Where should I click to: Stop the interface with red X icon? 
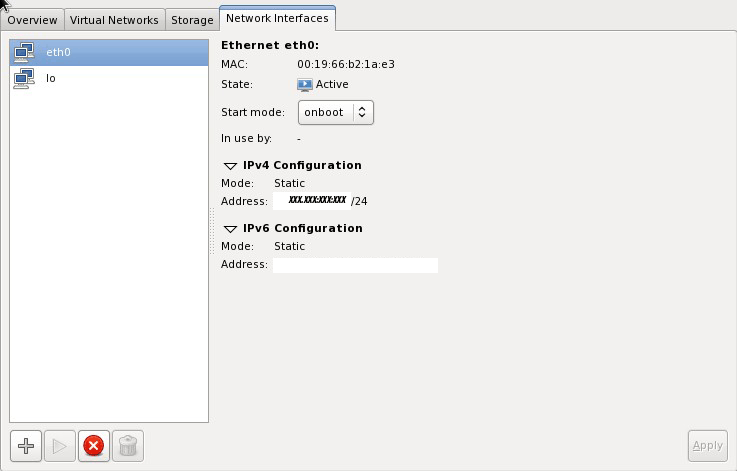coord(93,446)
